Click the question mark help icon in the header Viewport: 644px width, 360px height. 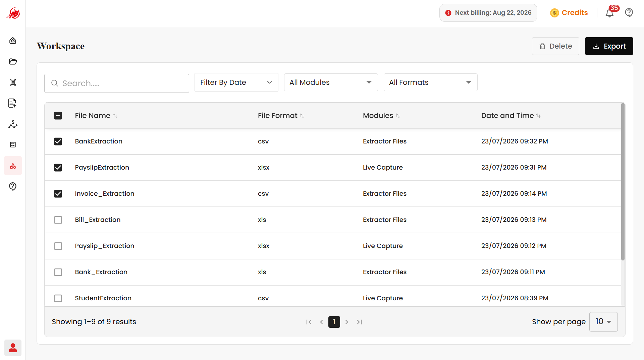pos(629,13)
